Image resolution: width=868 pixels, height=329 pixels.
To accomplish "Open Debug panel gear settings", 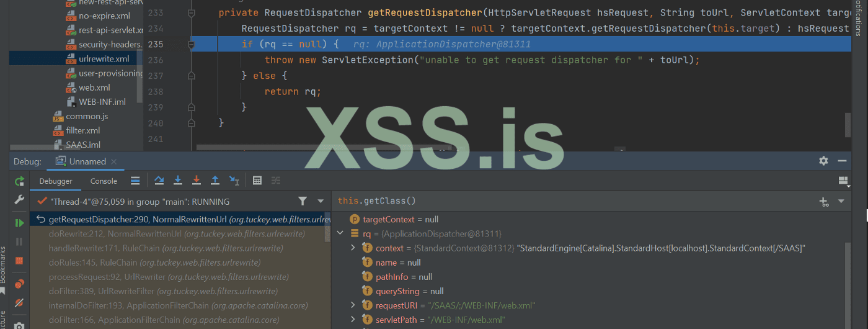I will point(823,161).
